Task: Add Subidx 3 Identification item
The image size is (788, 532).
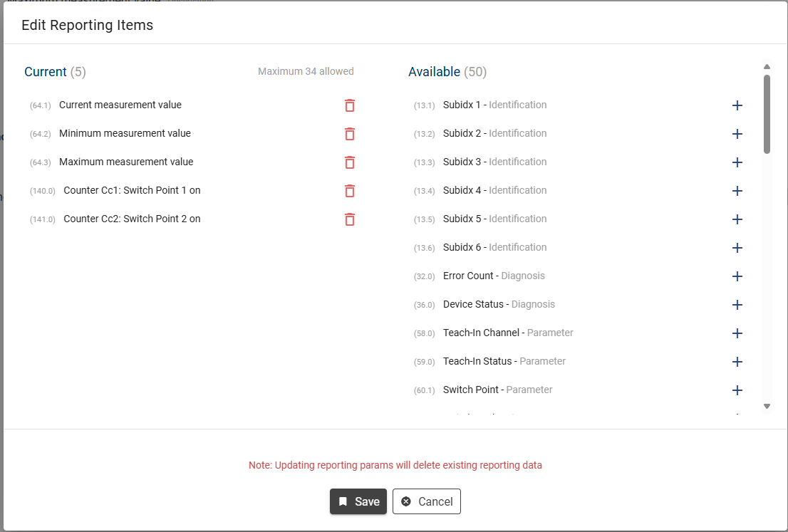Action: click(737, 162)
